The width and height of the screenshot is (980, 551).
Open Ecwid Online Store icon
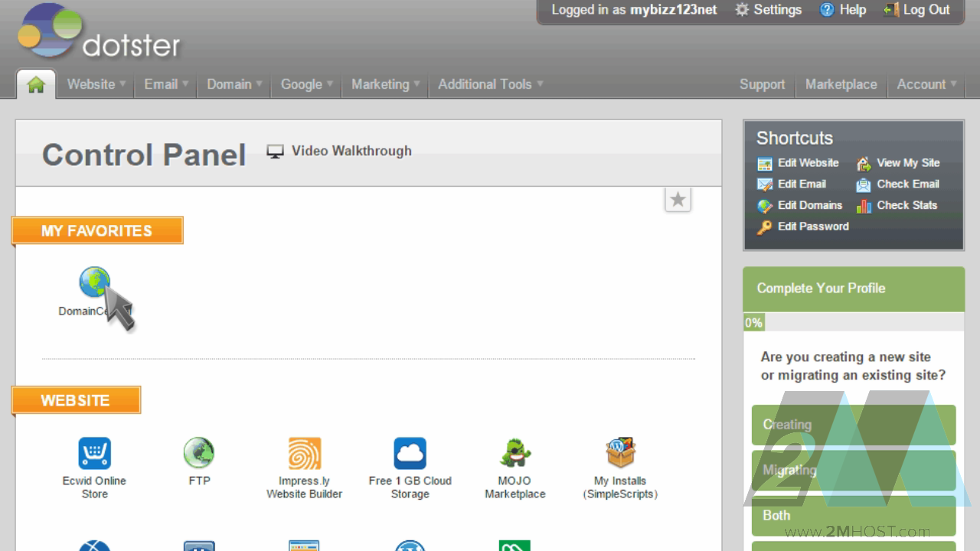[x=94, y=453]
